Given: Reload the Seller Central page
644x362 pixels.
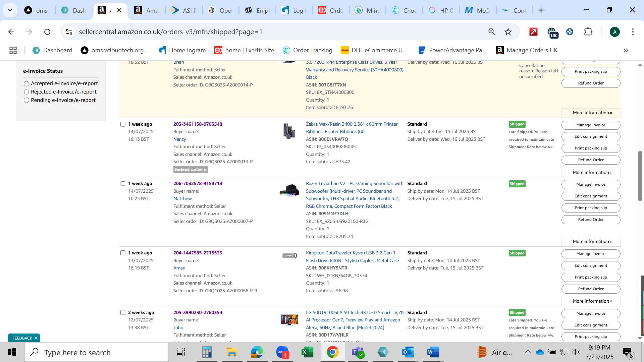Looking at the screenshot, I should tap(47, 32).
